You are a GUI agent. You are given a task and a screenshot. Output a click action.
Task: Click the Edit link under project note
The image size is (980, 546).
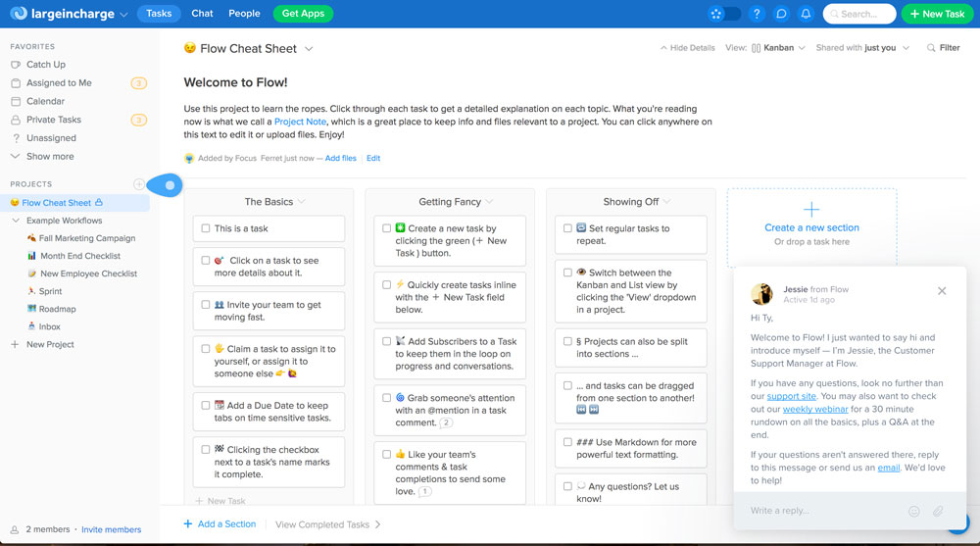click(373, 158)
